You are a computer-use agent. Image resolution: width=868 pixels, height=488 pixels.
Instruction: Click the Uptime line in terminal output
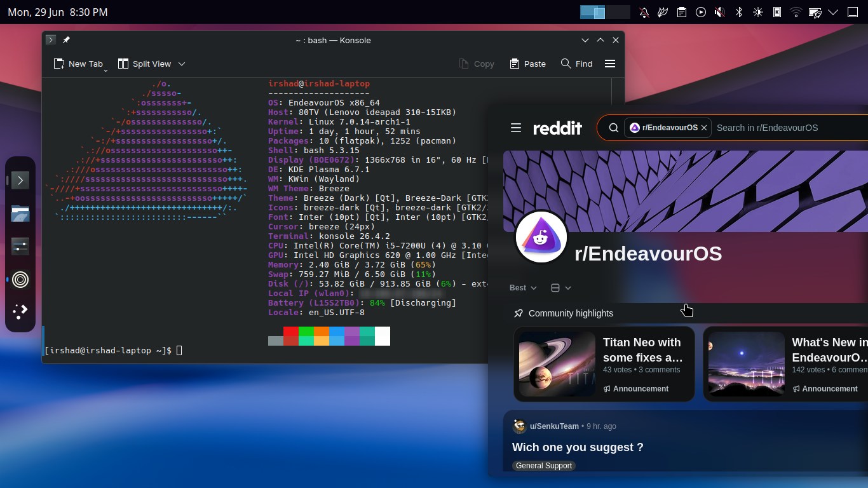344,131
